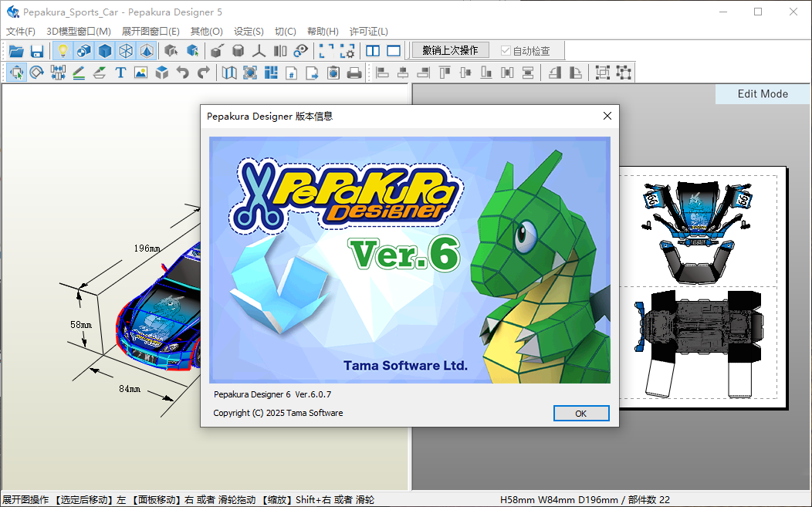Click the distribute vertically icon
Screen dimensions: 812x507
point(528,73)
